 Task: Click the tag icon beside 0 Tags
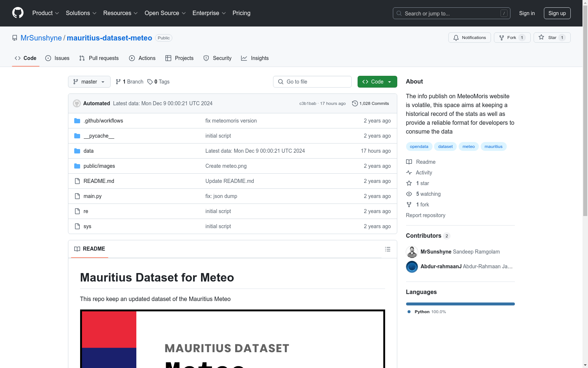tap(150, 82)
